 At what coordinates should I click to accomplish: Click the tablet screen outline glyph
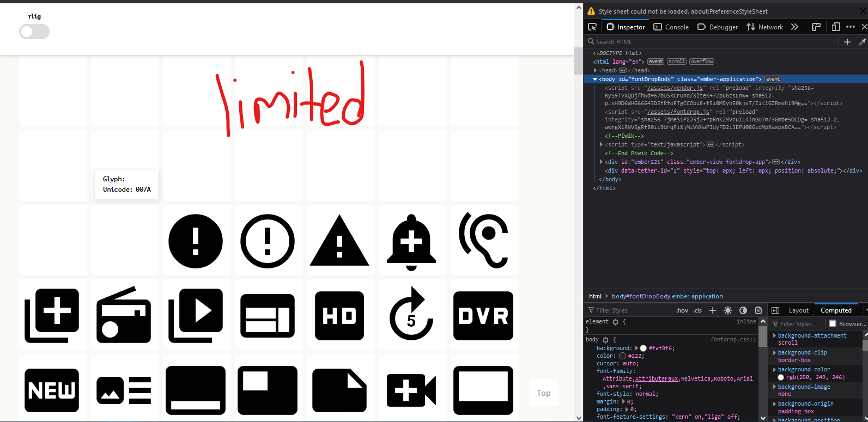pos(483,390)
